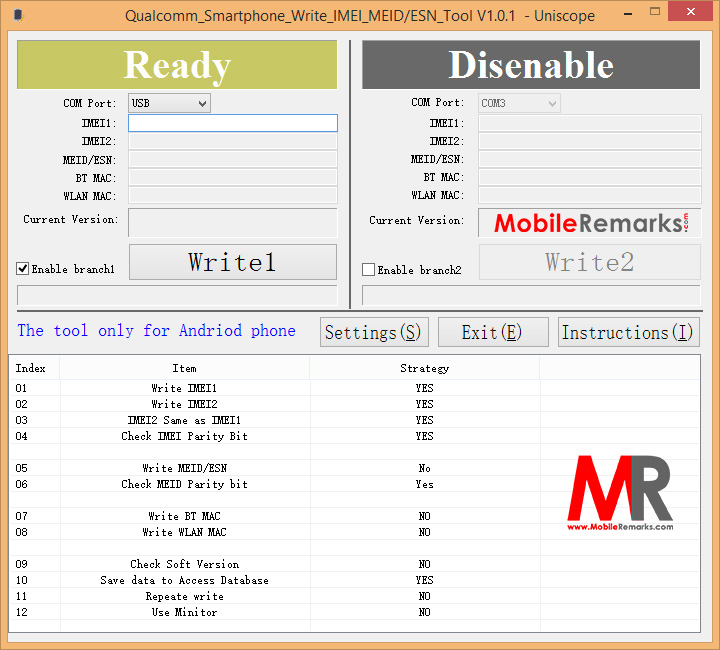Image resolution: width=720 pixels, height=650 pixels.
Task: Focus the left IMEI1 input field
Action: [233, 123]
